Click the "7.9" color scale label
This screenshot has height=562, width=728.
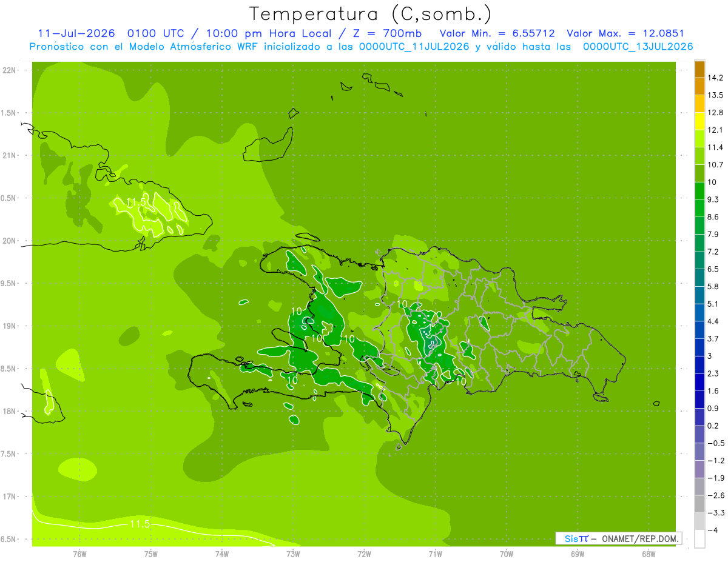click(x=713, y=234)
